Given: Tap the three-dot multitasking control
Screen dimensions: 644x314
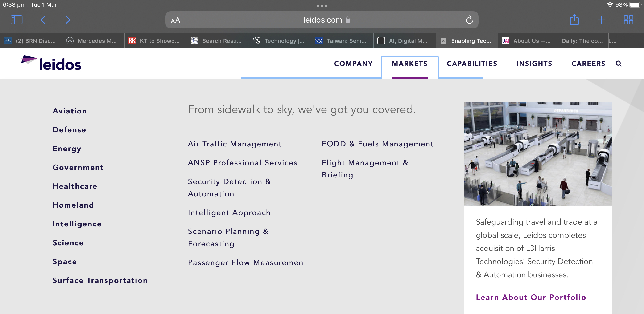Looking at the screenshot, I should [x=322, y=6].
